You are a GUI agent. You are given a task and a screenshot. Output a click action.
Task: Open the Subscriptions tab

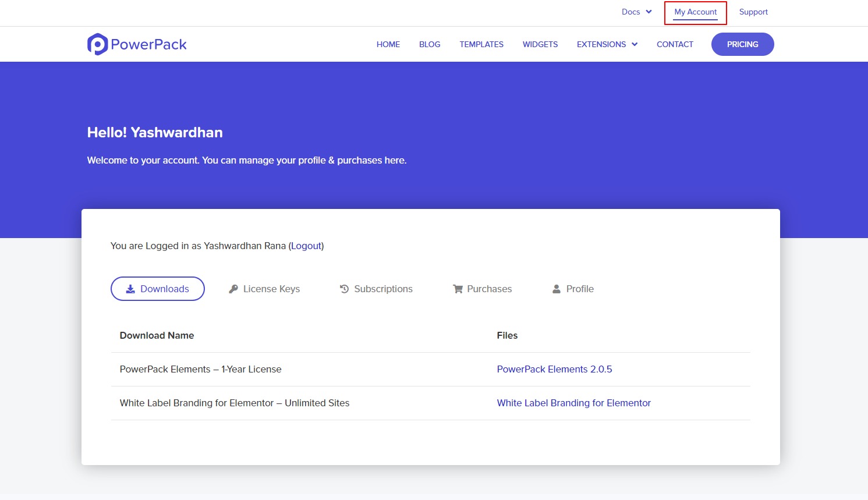(384, 289)
